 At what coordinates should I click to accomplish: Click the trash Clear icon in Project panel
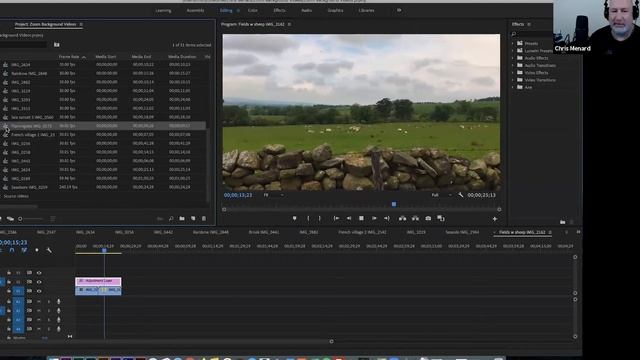tap(204, 219)
